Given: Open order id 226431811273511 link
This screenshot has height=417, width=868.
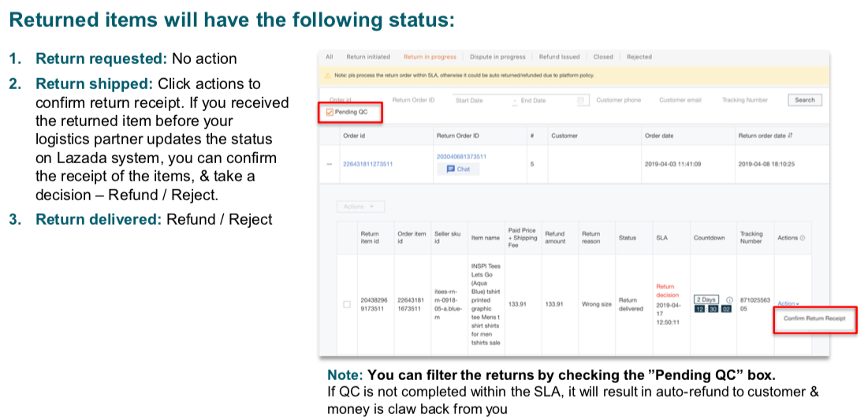Looking at the screenshot, I should 367,164.
